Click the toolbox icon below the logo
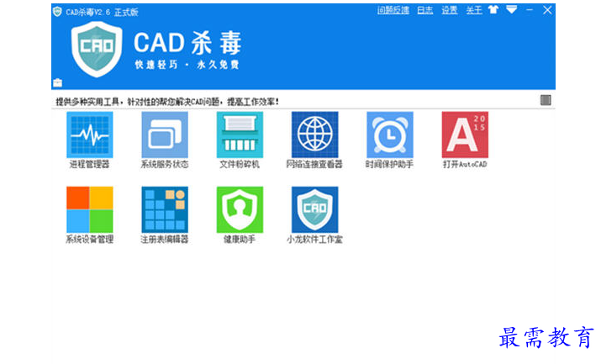601x364 pixels. [57, 82]
